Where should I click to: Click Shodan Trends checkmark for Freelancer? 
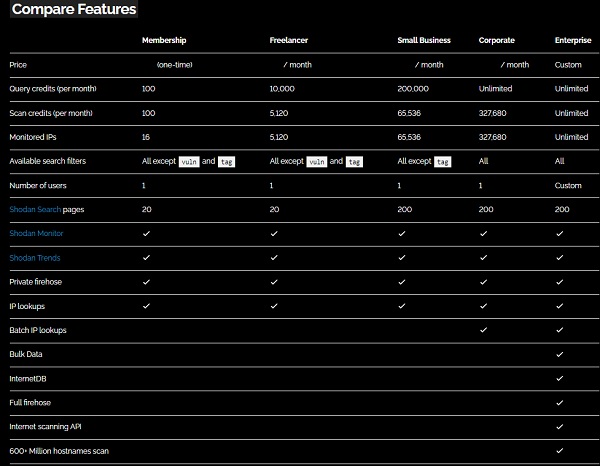pyautogui.click(x=274, y=257)
